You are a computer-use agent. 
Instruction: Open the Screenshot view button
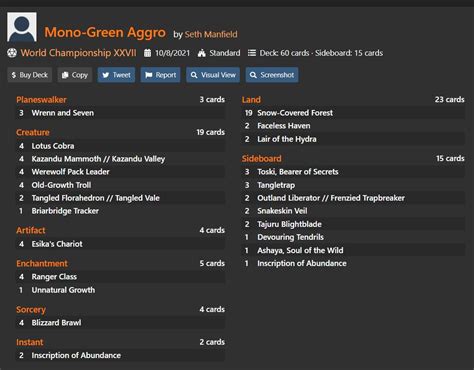[x=272, y=75]
